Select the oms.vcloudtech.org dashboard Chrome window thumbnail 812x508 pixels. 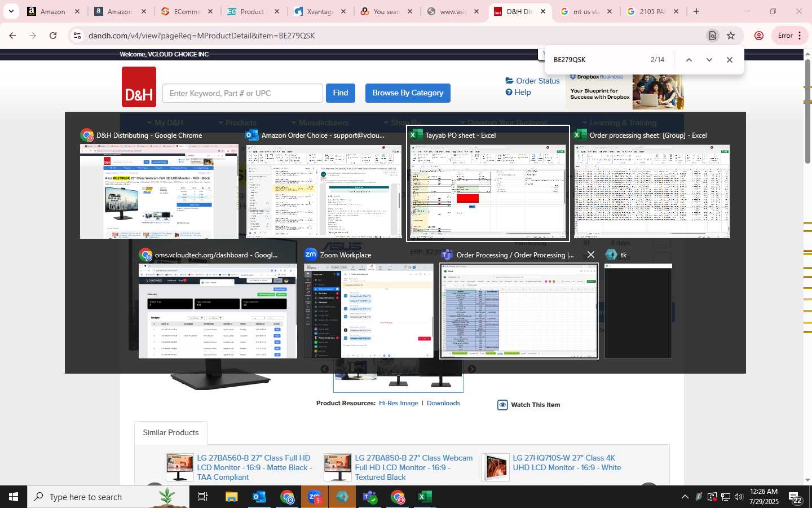coord(218,311)
